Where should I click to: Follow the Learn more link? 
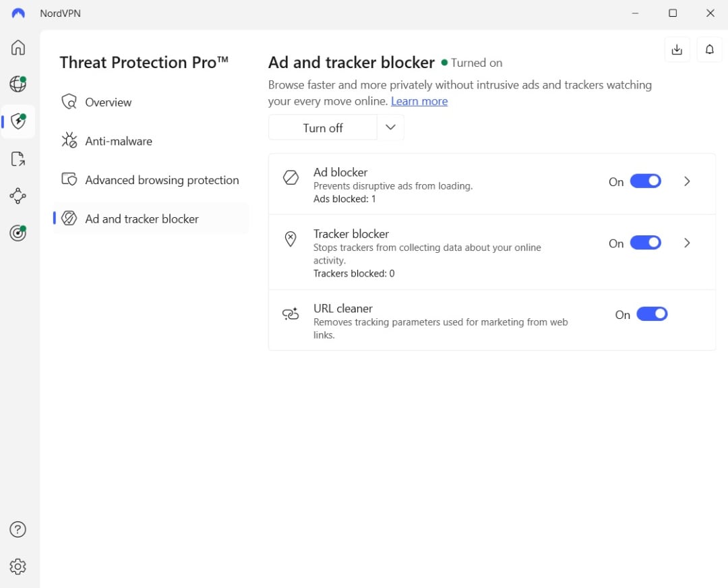419,101
